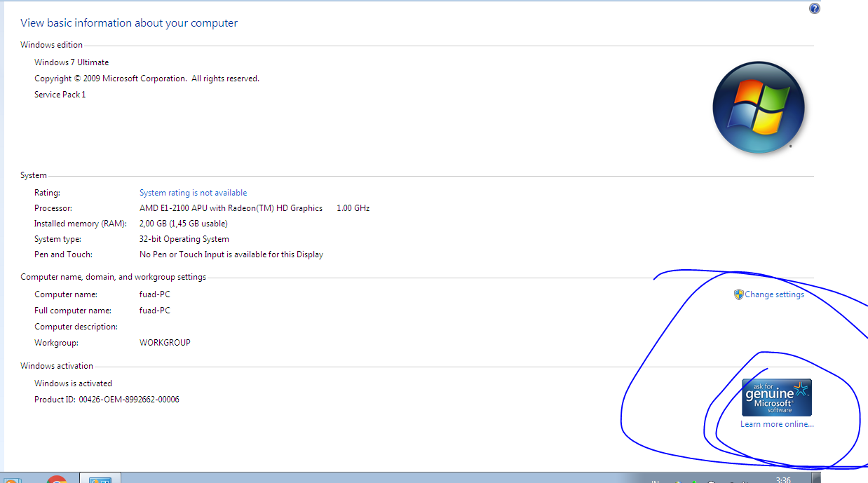868x483 pixels.
Task: Select 'fuad-PC' next to Computer name
Action: (x=155, y=294)
